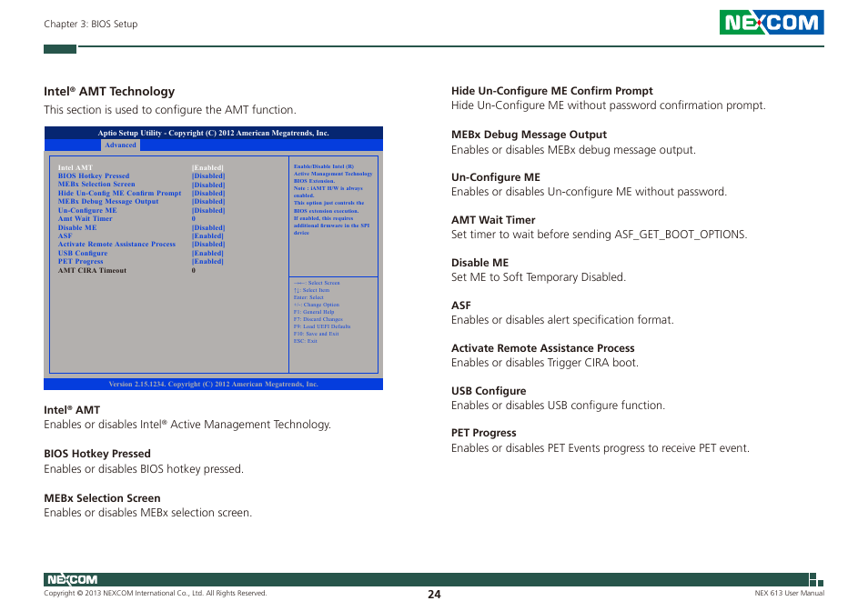
Task: Click the MEBx Selection Screen heading
Action: point(102,497)
